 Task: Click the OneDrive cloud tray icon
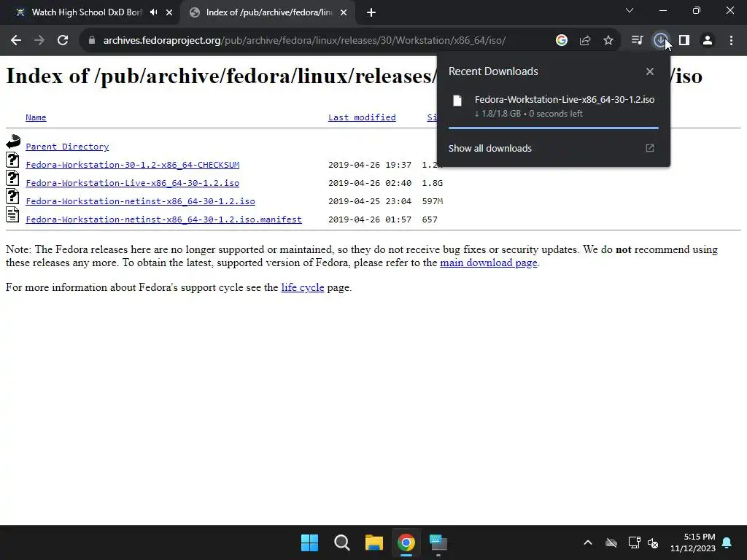click(611, 542)
